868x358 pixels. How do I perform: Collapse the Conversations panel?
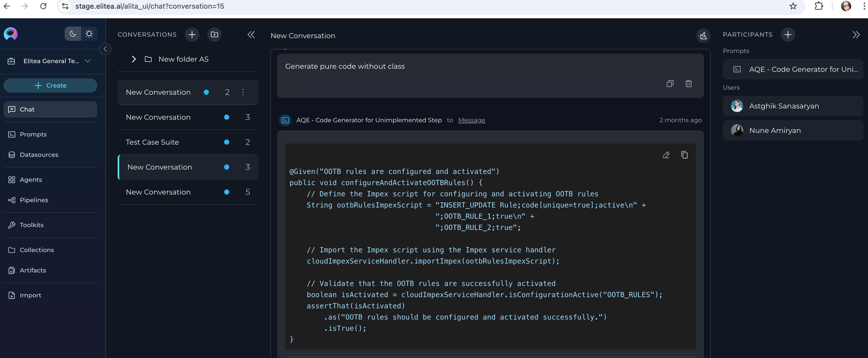pyautogui.click(x=251, y=35)
